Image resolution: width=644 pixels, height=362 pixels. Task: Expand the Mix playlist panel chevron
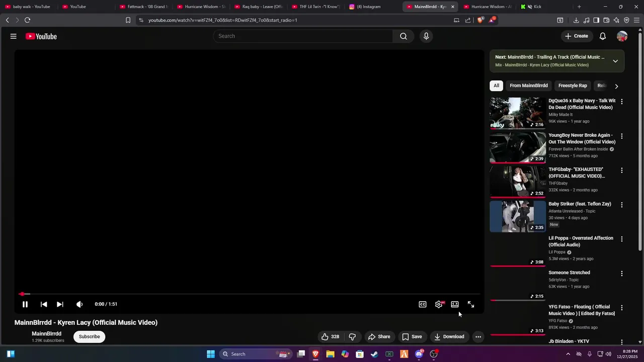(x=615, y=61)
